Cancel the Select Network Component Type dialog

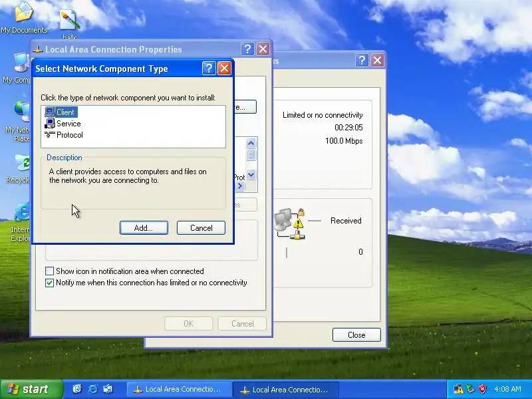(201, 227)
